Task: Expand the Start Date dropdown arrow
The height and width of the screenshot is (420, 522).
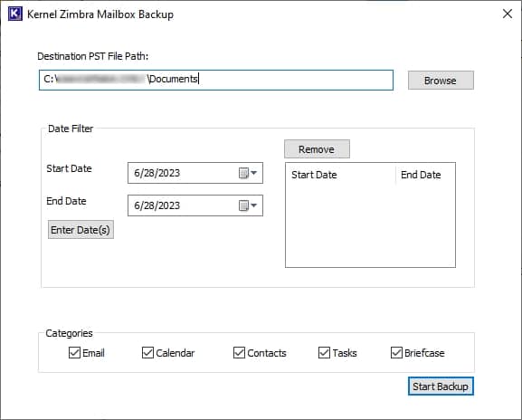Action: [253, 173]
